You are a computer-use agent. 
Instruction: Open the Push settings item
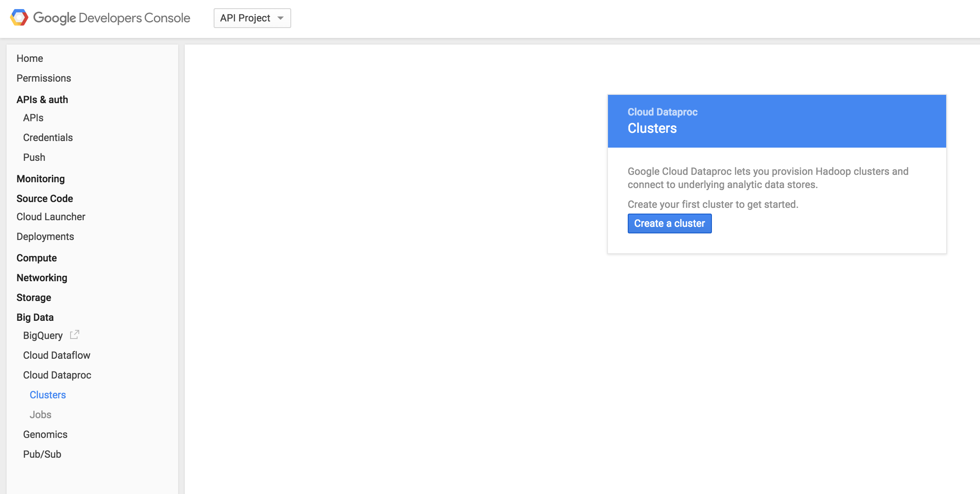tap(34, 158)
